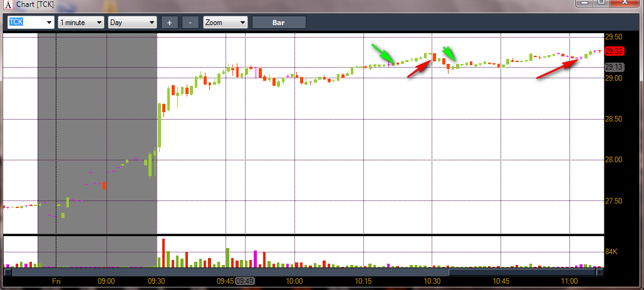Click the 10:00 time axis label

pyautogui.click(x=294, y=281)
